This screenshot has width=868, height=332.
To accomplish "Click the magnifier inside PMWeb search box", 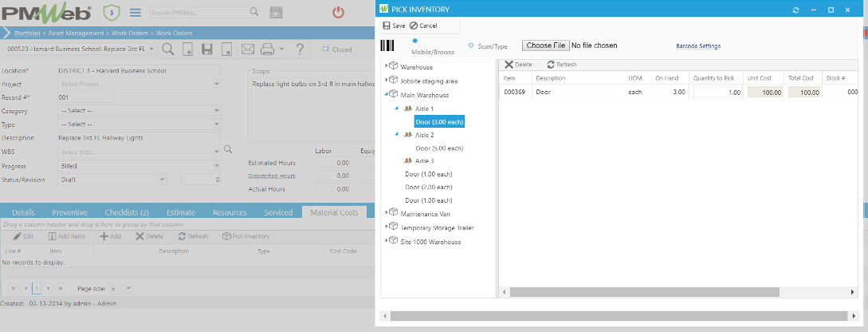I will [254, 12].
